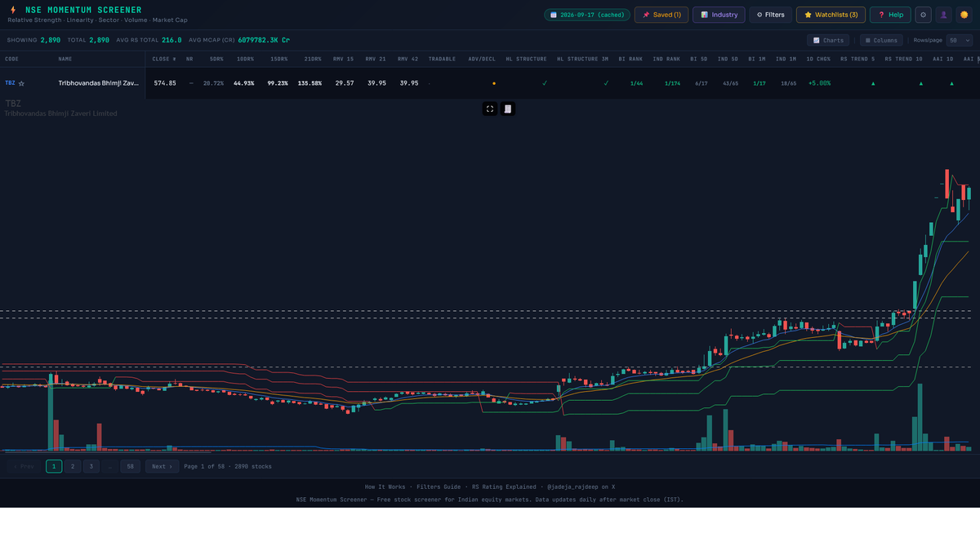Sort by 1D CHG% column header
980x551 pixels.
click(818, 59)
